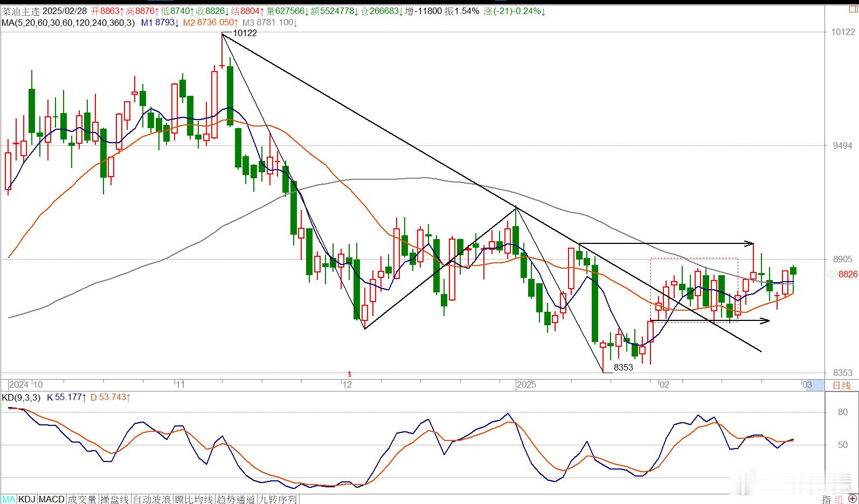Click the 50 level on KD axis

point(843,445)
